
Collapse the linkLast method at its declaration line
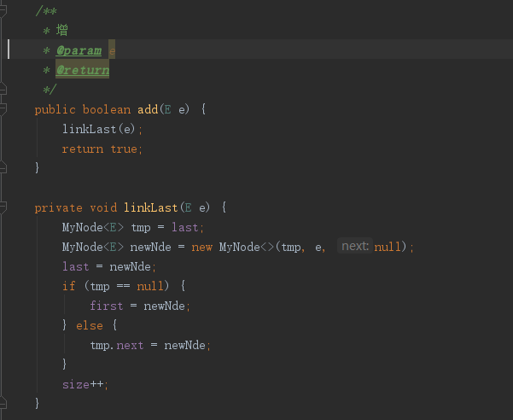3,207
